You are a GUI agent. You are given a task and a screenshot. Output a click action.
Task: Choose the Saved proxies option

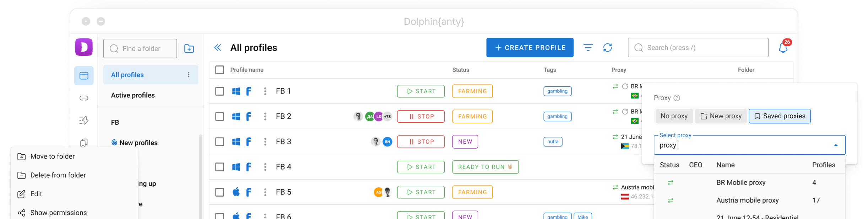click(780, 116)
